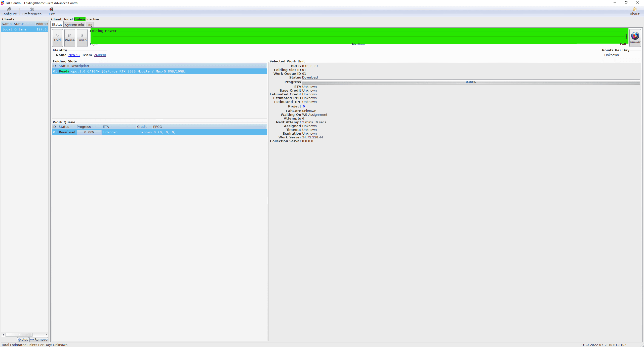Image resolution: width=644 pixels, height=347 pixels.
Task: Click the Collection Server 0.0.0.0 value
Action: click(307, 141)
